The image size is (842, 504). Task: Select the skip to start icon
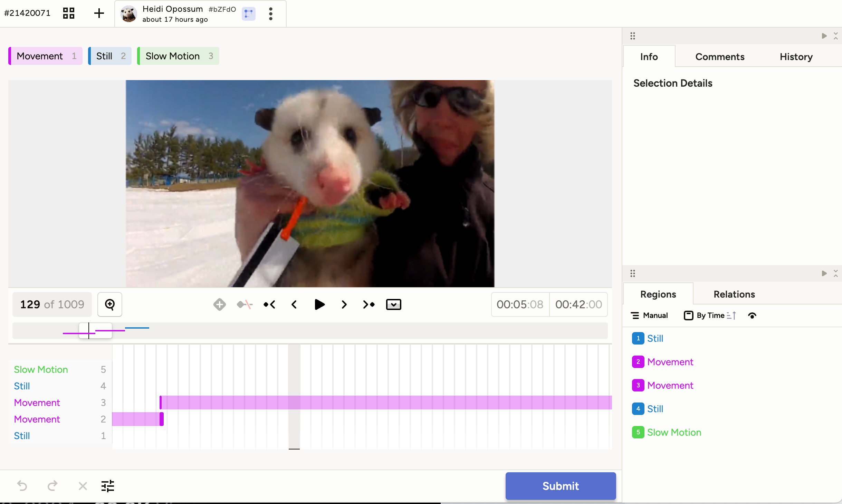pyautogui.click(x=270, y=304)
